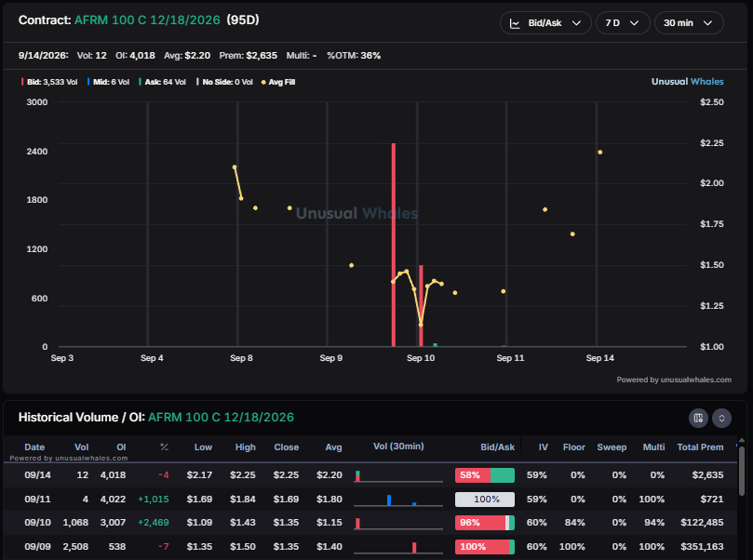Open the Bid/Ask chart type dropdown

pos(545,23)
